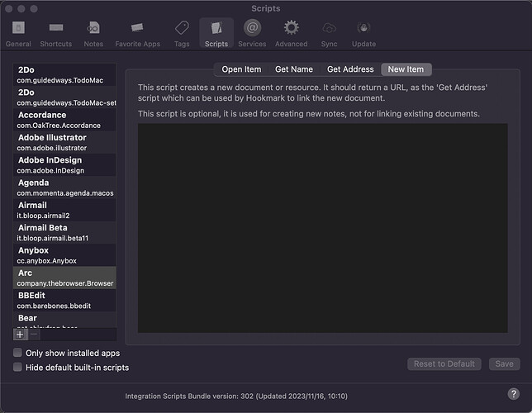Switch to the Get Address tab
Image resolution: width=532 pixels, height=413 pixels.
350,69
